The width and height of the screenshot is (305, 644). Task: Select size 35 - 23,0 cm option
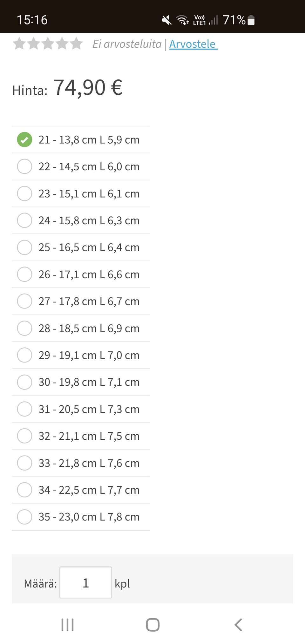[x=24, y=517]
